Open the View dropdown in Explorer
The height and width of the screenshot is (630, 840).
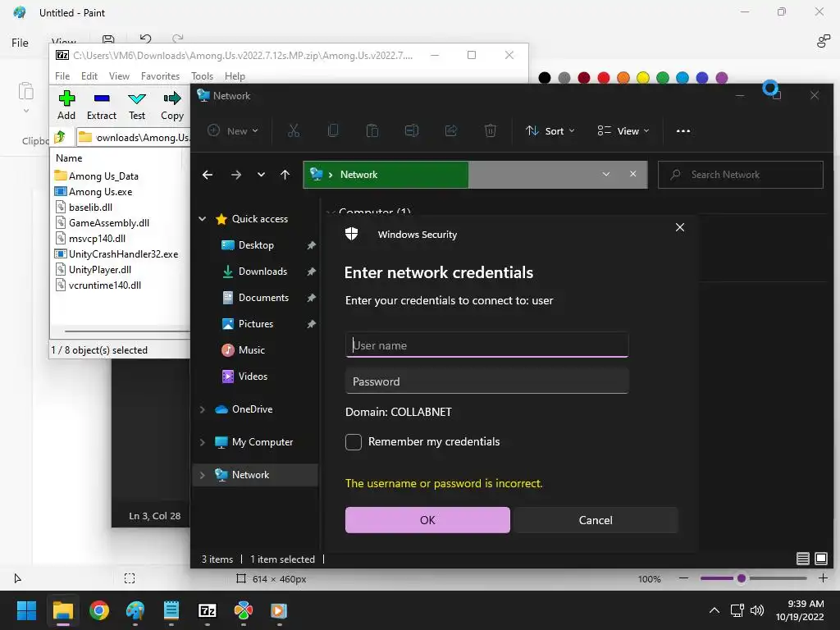pyautogui.click(x=623, y=130)
